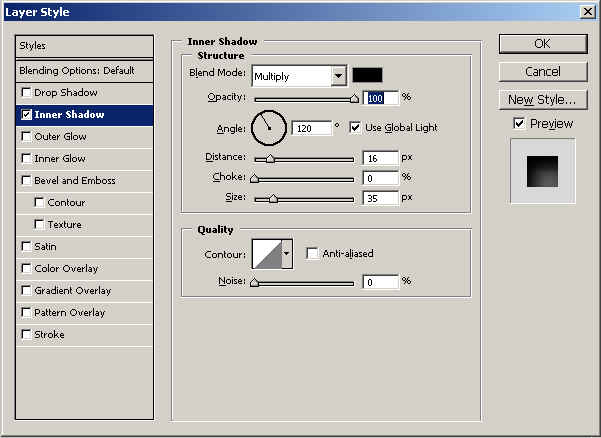The width and height of the screenshot is (601, 438).
Task: Select the Outer Glow label row
Action: coord(84,137)
